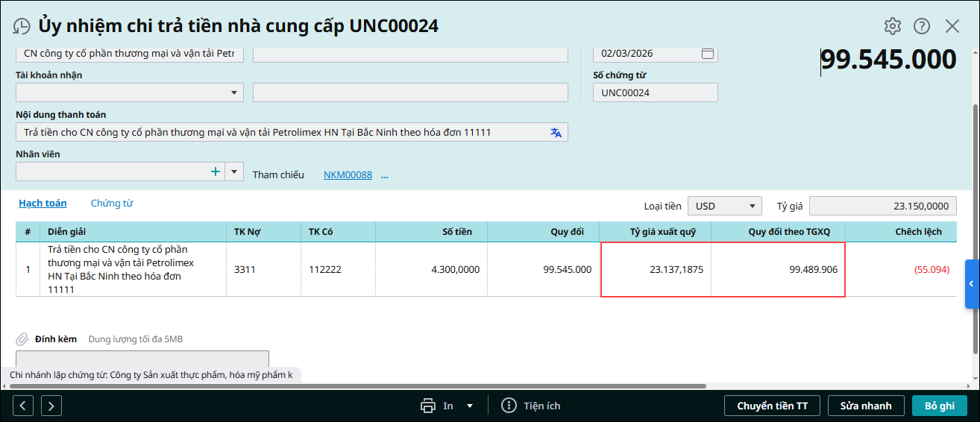This screenshot has width=980, height=422.
Task: Open print options dropdown arrow
Action: 470,406
